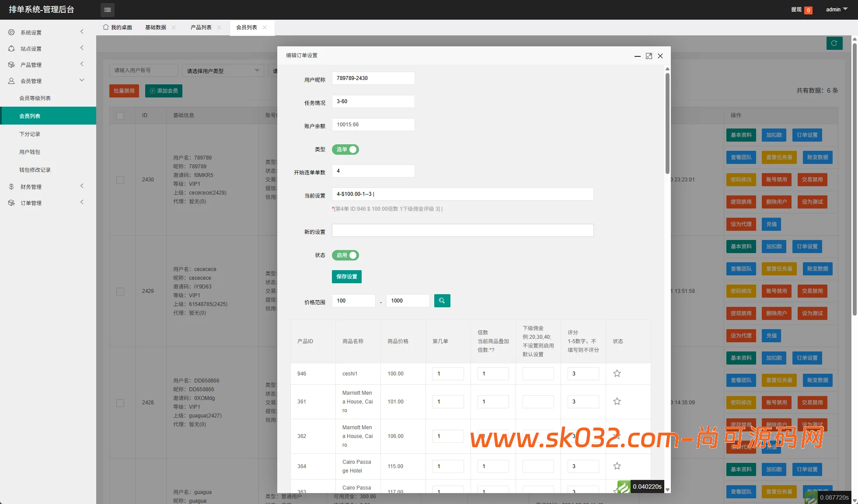Screen dimensions: 858x504
Task: Click the star icon for product 946
Action: point(617,373)
